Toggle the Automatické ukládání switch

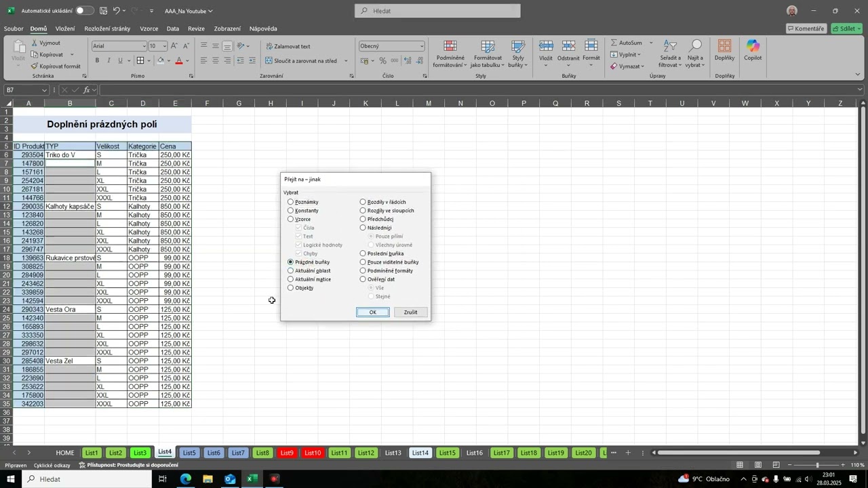[x=85, y=11]
